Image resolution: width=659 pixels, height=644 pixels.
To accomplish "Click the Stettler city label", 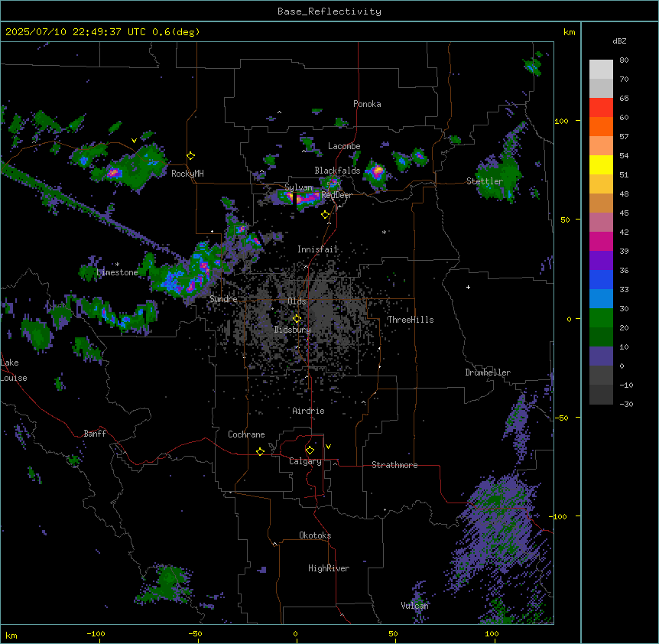I will click(485, 181).
